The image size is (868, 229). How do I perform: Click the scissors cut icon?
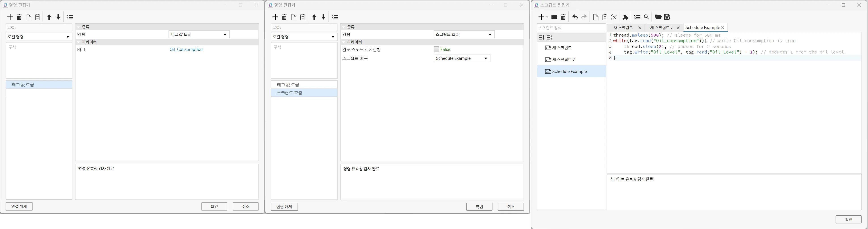point(614,17)
